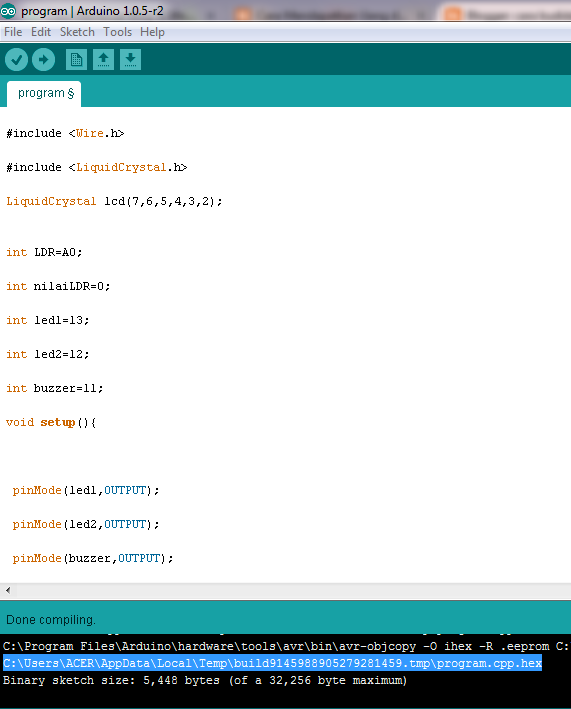Image resolution: width=571 pixels, height=709 pixels.
Task: Click the 'LiquidCrystal lcd(7,6,5,4,3,2);' line
Action: tap(114, 201)
